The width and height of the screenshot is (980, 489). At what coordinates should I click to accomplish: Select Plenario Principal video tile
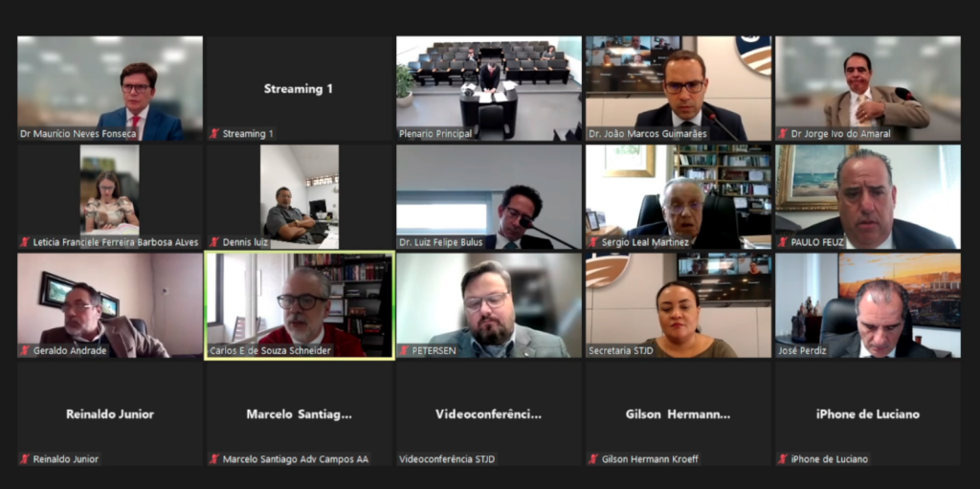coord(489,88)
